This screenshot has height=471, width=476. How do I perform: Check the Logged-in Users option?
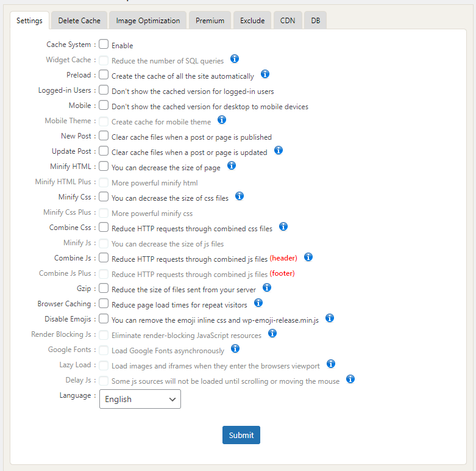click(104, 90)
